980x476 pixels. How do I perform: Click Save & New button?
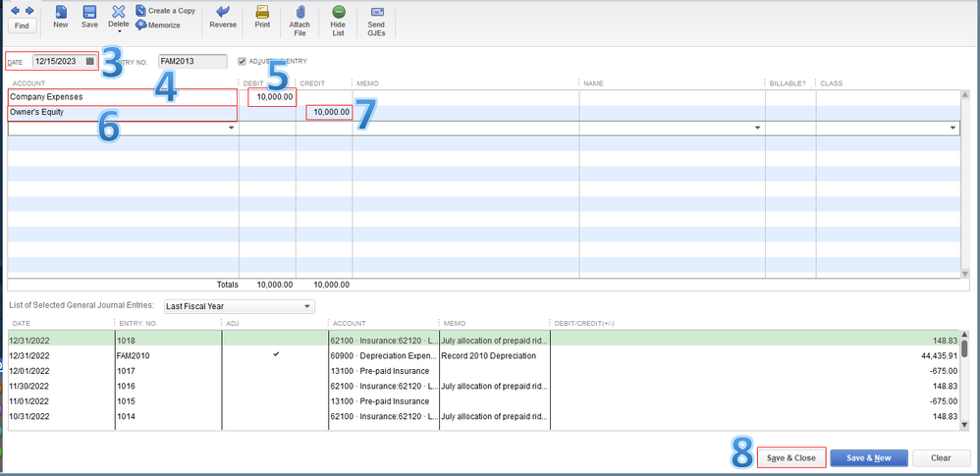[x=869, y=458]
